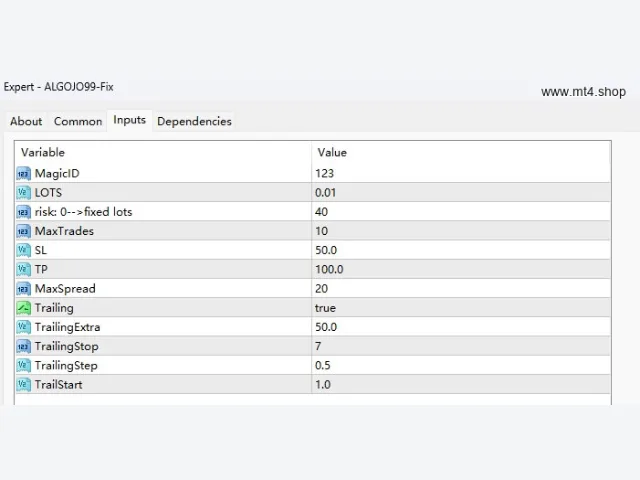
Task: Open the Dependencies tab
Action: click(x=194, y=121)
